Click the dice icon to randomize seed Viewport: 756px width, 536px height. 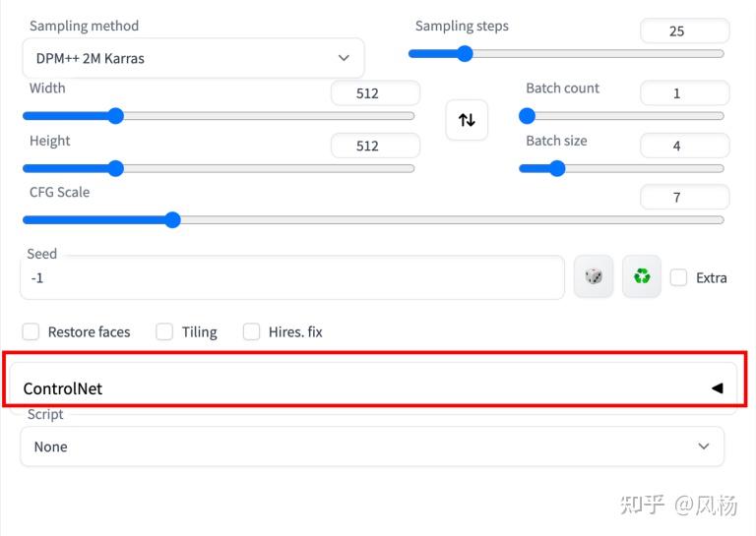pos(594,277)
